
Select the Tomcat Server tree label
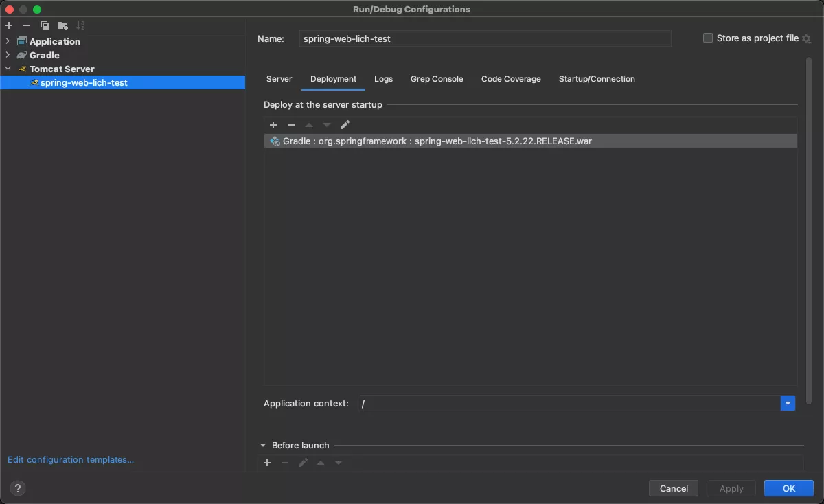pyautogui.click(x=62, y=69)
